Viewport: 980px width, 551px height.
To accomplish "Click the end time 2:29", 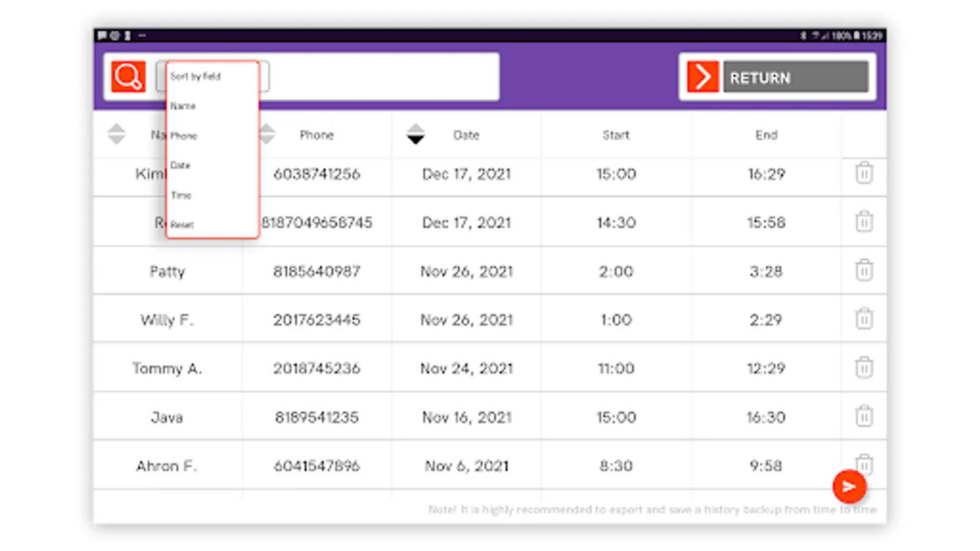I will pos(766,320).
